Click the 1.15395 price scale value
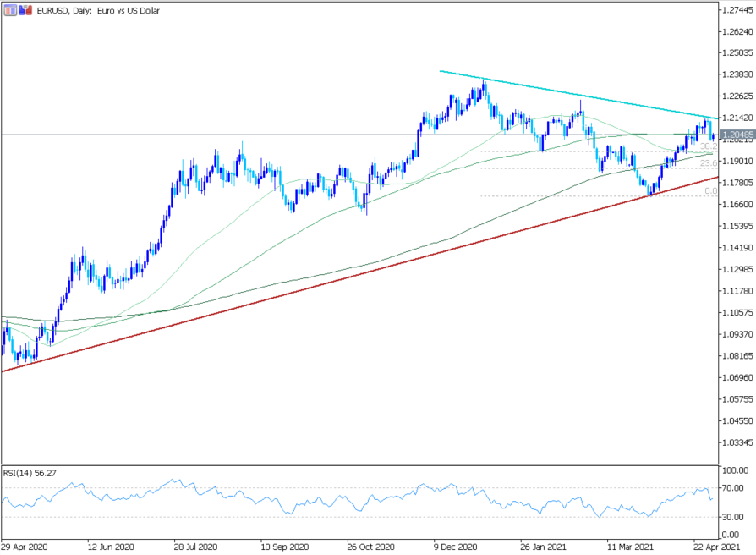 pos(737,226)
